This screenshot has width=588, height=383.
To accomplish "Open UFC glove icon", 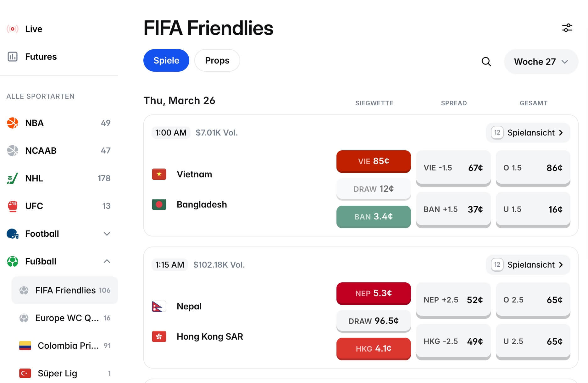I will (13, 206).
